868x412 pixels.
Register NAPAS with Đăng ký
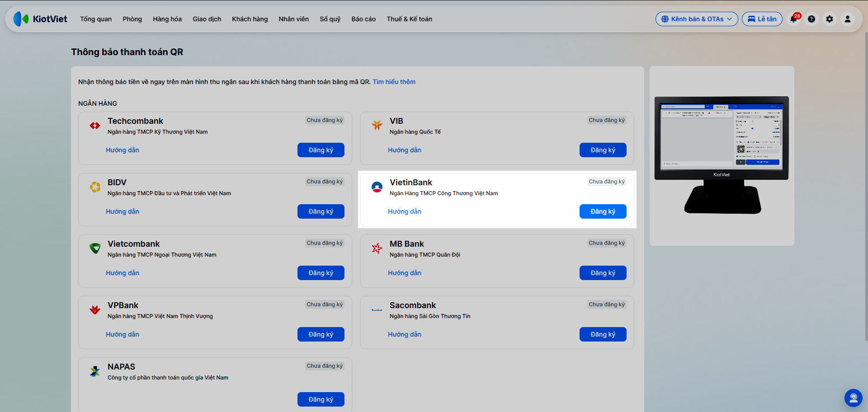[321, 399]
